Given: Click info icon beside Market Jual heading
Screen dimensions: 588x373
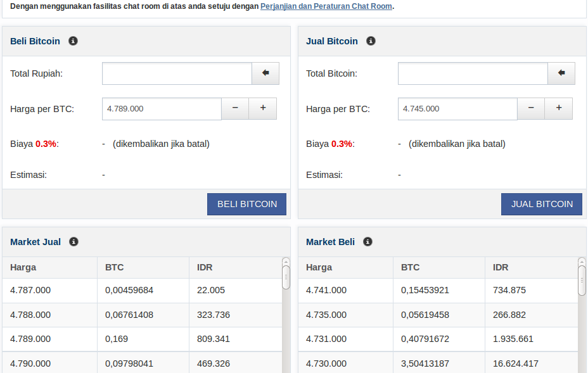Looking at the screenshot, I should [x=73, y=242].
